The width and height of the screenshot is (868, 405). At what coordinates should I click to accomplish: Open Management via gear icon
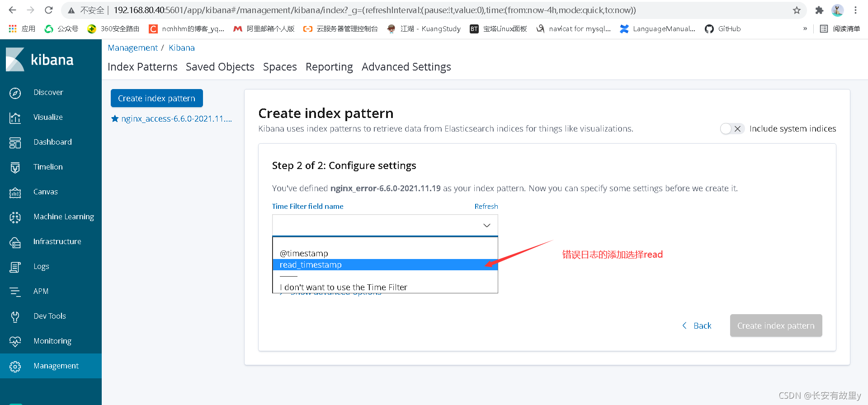coord(15,366)
